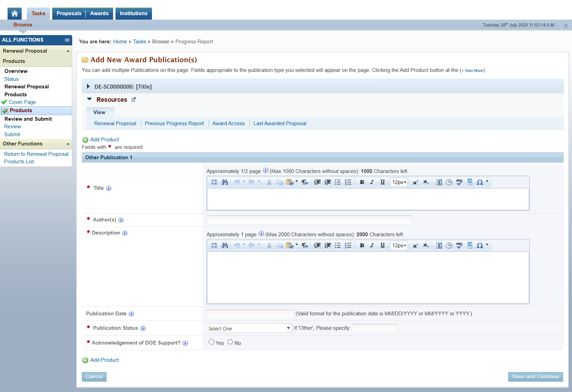Switch to the Proposals tab

[x=69, y=13]
